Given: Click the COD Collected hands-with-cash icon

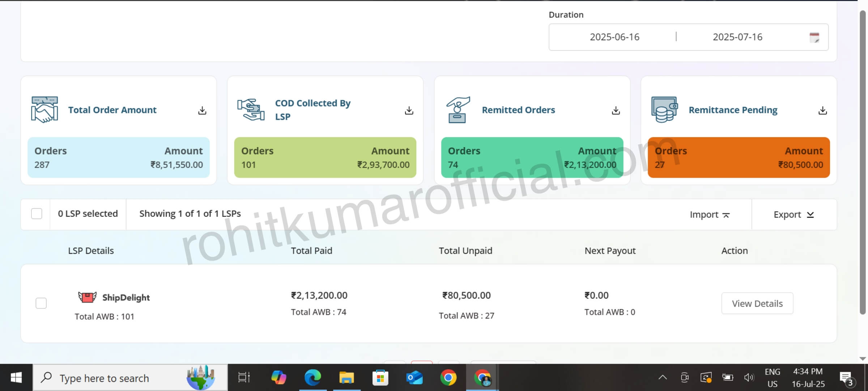Looking at the screenshot, I should [x=251, y=110].
